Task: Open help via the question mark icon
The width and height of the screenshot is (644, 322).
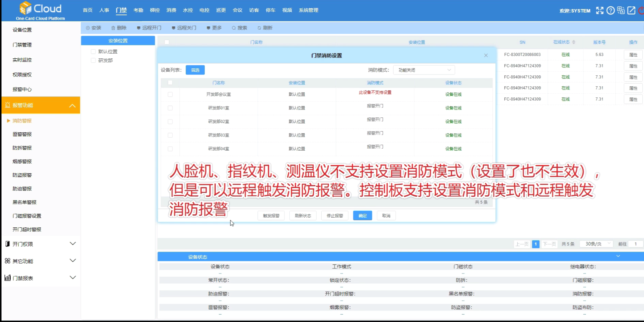Action: pos(611,11)
